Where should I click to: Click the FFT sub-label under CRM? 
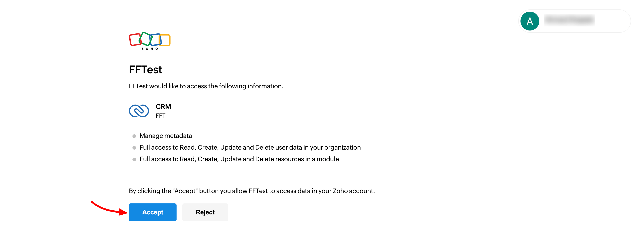coord(160,116)
